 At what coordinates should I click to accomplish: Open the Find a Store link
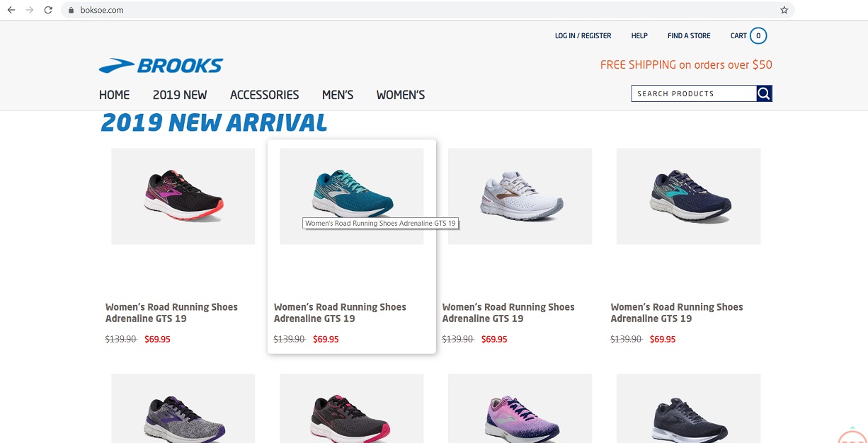(x=689, y=36)
